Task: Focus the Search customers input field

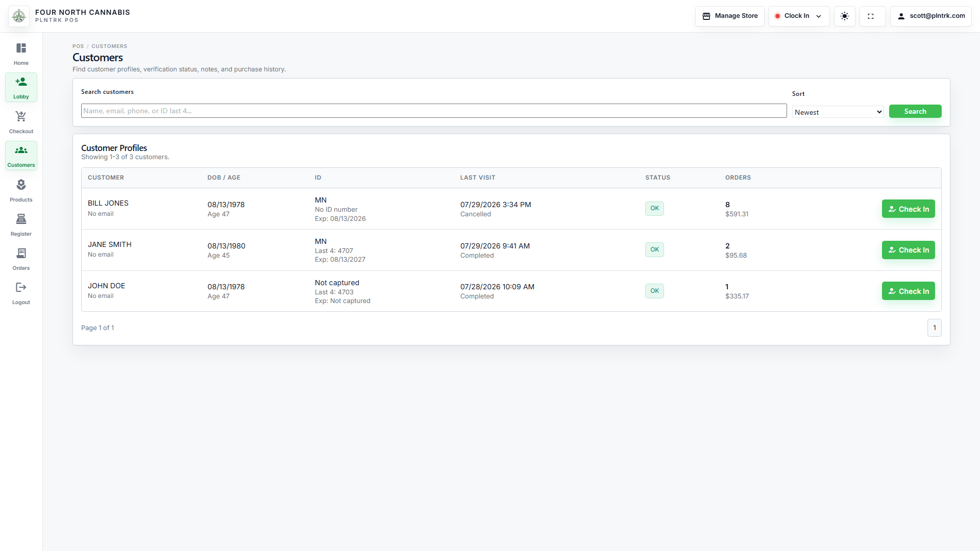Action: coord(434,111)
